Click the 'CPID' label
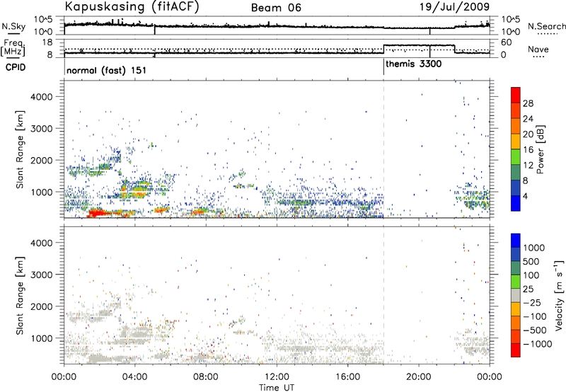Image resolution: width=566 pixels, height=392 pixels. click(16, 67)
